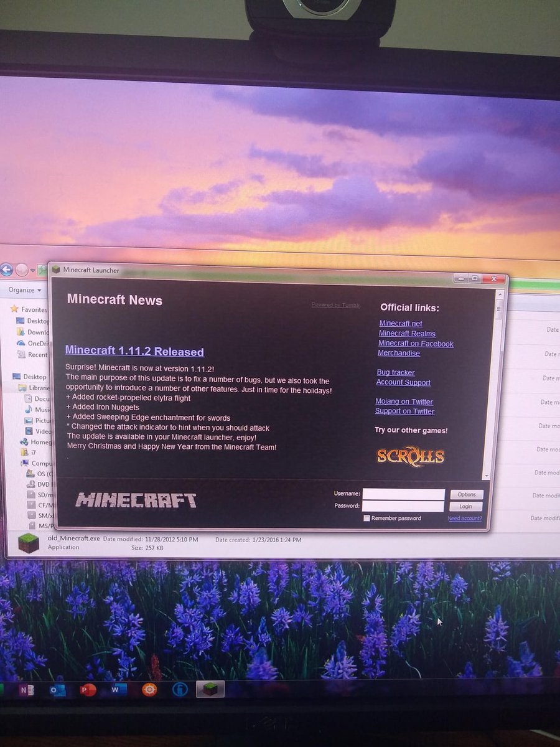Click the Videos library icon
The width and height of the screenshot is (560, 747).
(x=29, y=431)
